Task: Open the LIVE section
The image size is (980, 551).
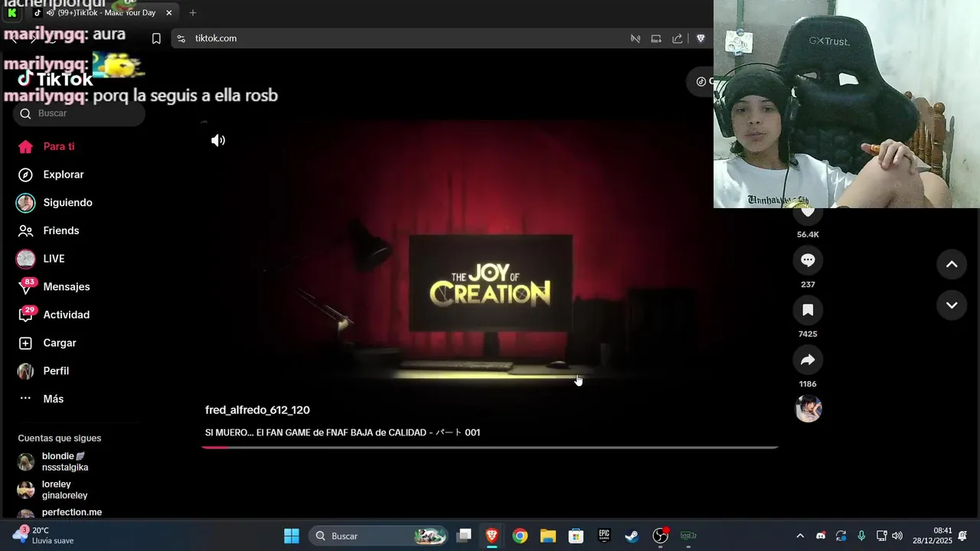Action: coord(41,259)
